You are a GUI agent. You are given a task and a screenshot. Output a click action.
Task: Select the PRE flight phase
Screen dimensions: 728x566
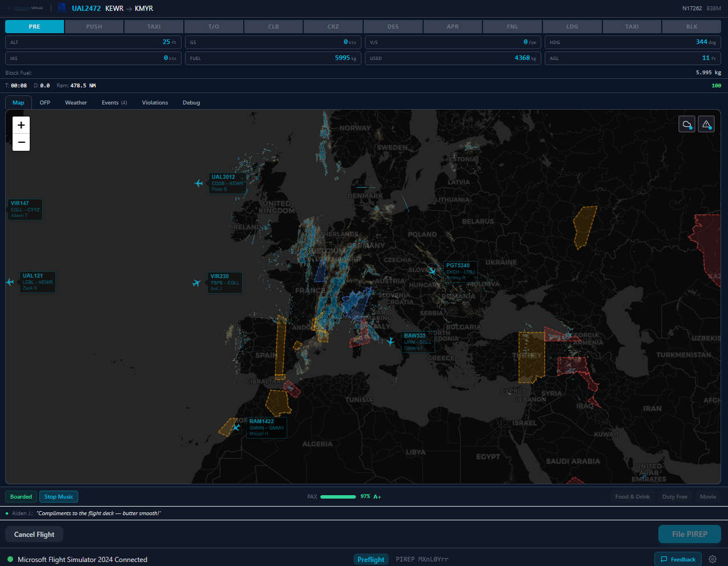[x=34, y=26]
